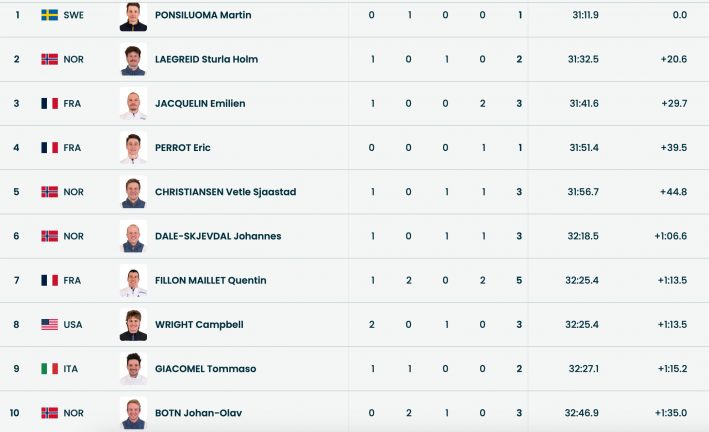Click the Norwegian flag in Botn's row
Screen dimensions: 709x432
49,412
